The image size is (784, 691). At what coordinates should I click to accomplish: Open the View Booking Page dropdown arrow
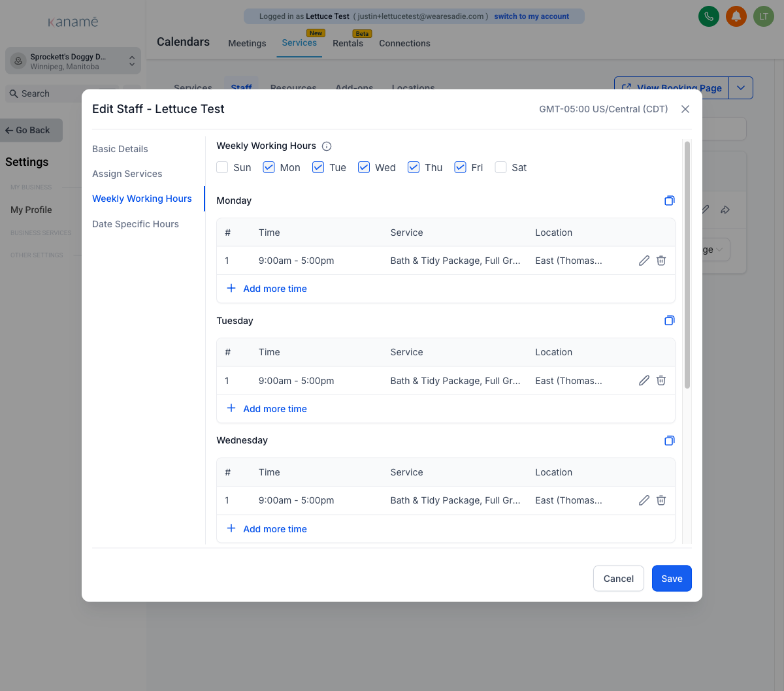pos(741,88)
